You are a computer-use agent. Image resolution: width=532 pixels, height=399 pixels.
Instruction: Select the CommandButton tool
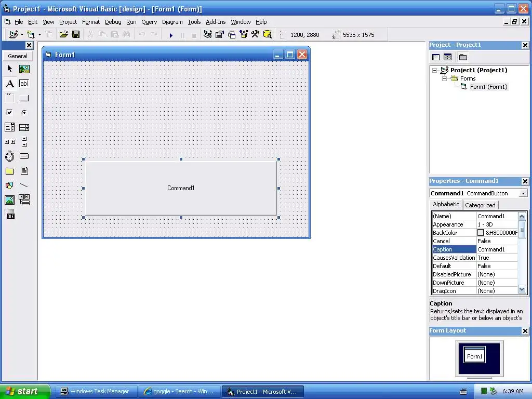tap(24, 98)
